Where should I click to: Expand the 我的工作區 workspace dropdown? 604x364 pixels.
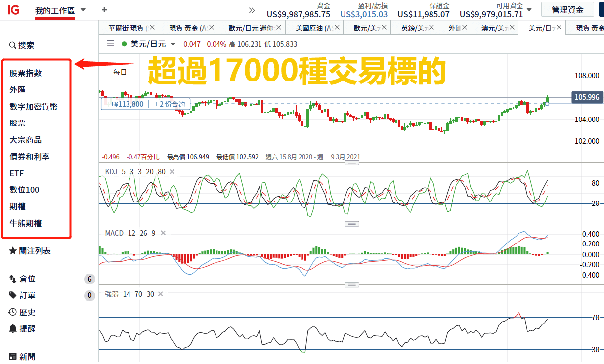coord(83,10)
